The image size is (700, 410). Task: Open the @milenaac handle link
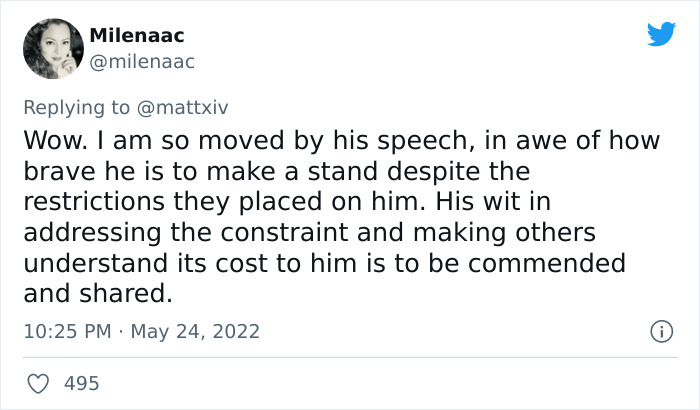(142, 62)
